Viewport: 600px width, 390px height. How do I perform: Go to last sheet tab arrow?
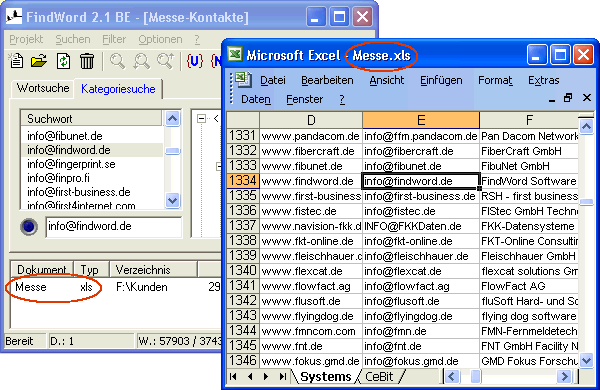tap(283, 377)
